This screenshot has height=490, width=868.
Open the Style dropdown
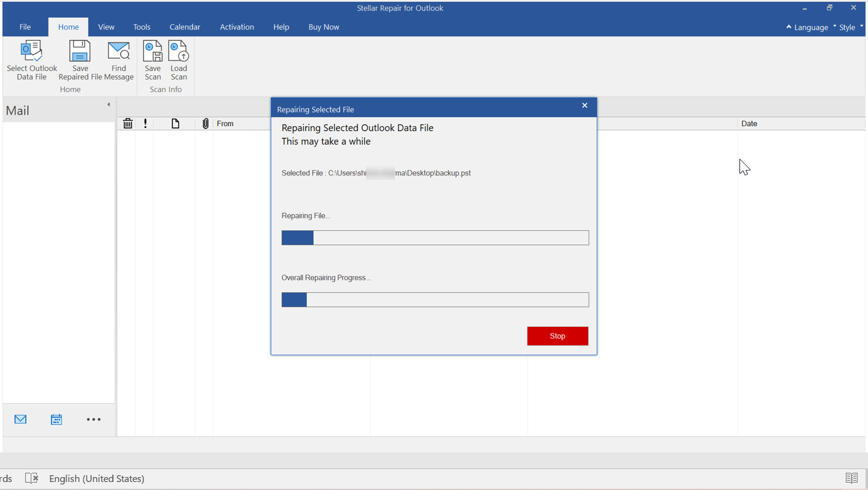tap(850, 27)
